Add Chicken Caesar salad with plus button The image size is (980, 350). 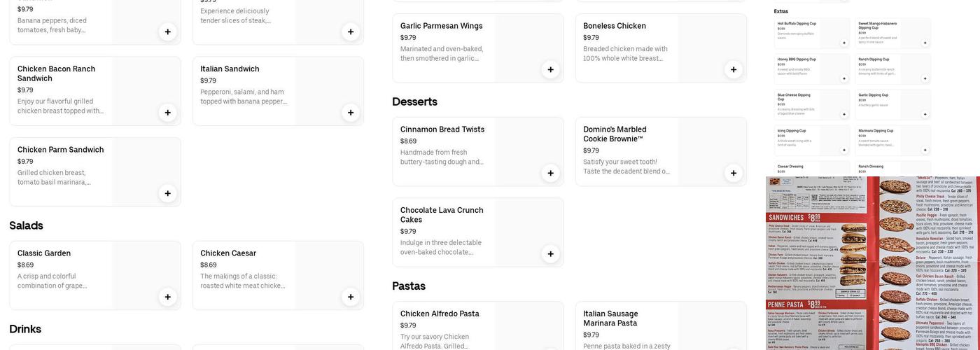click(351, 297)
